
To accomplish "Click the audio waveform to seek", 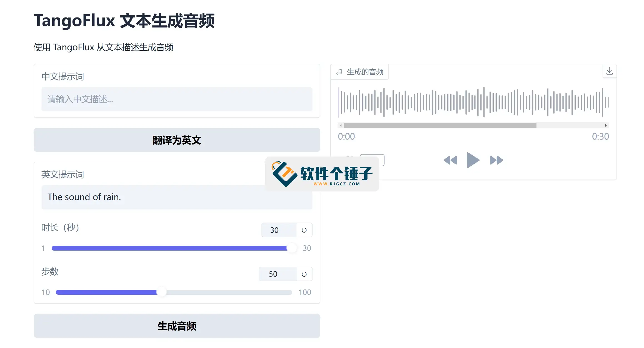I will pos(473,102).
